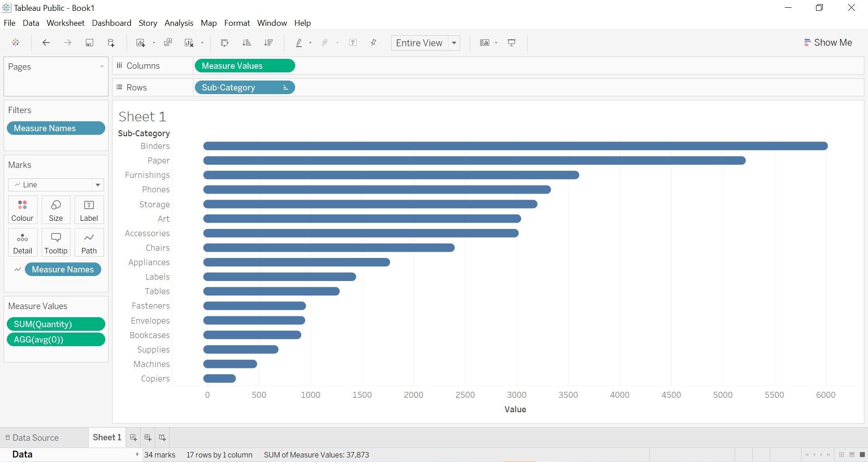Select the Path property in Marks card
Image resolution: width=868 pixels, height=462 pixels.
[89, 243]
